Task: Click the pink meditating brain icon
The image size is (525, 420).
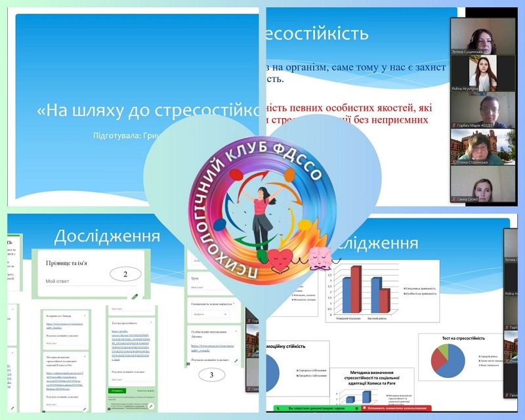Action: [321, 258]
